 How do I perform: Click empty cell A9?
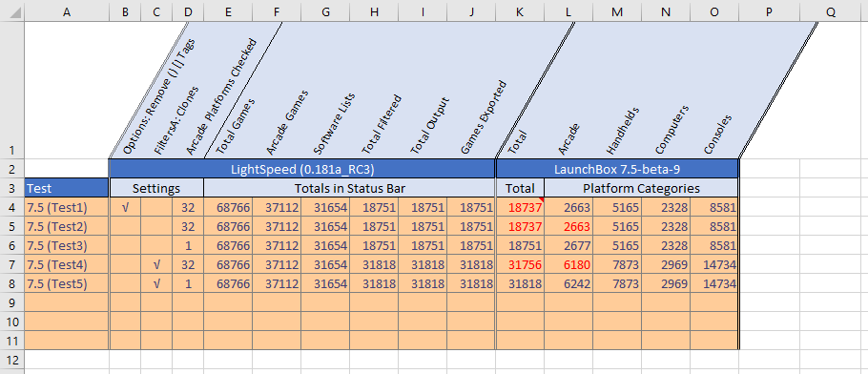click(x=67, y=303)
